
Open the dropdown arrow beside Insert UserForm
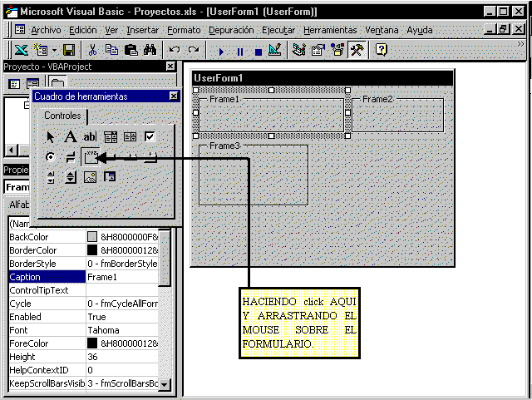pos(54,51)
